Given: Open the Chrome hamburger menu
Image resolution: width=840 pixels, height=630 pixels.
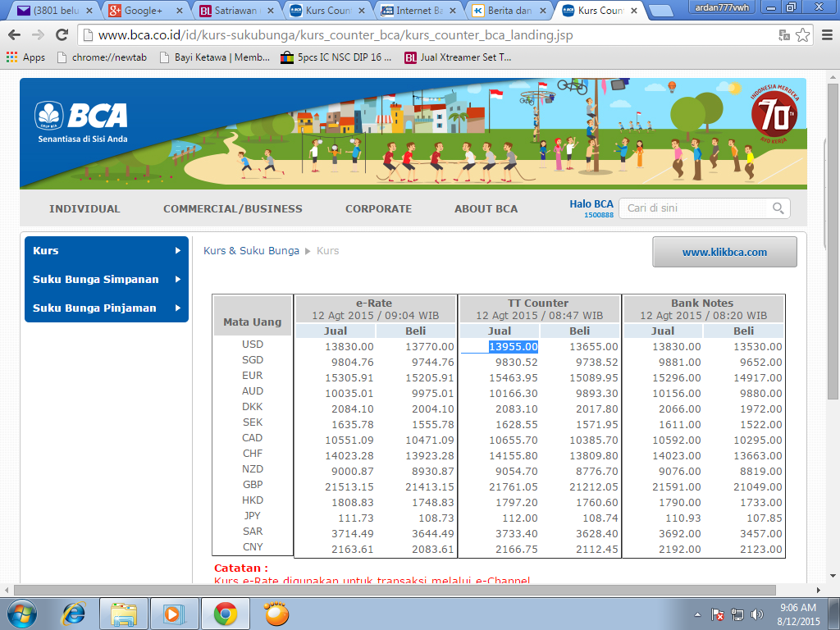Looking at the screenshot, I should point(827,35).
